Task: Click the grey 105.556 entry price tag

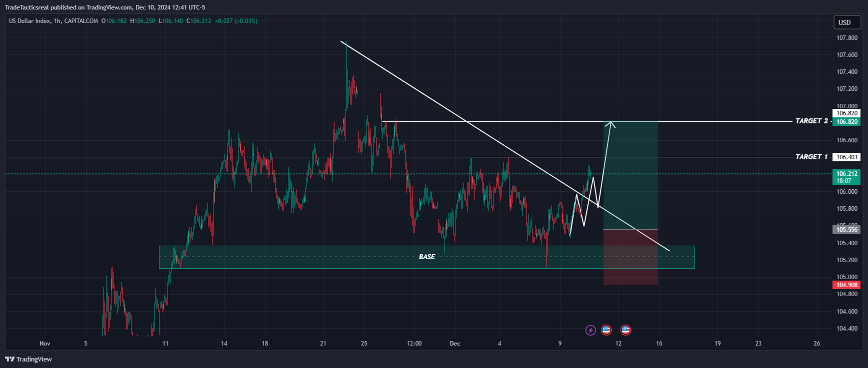Action: [846, 230]
